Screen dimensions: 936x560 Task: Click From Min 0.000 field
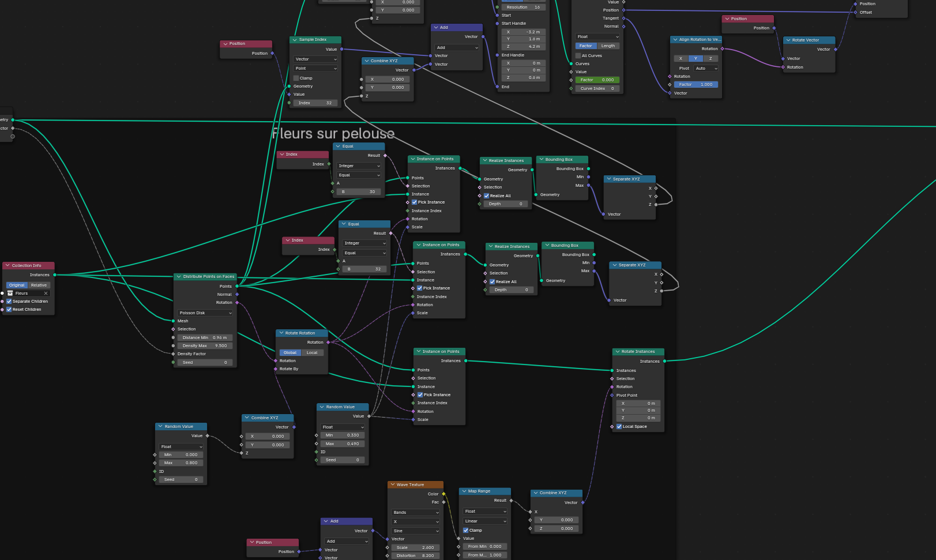click(485, 546)
